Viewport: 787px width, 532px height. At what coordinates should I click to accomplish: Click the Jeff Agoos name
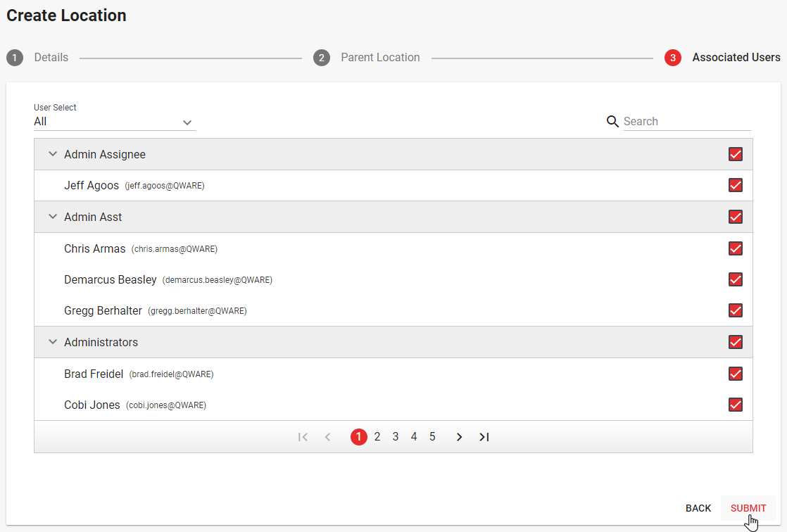(x=92, y=186)
